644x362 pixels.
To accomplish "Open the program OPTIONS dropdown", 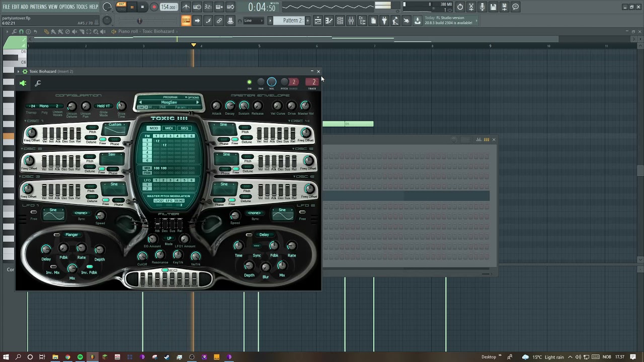I will coord(192,98).
